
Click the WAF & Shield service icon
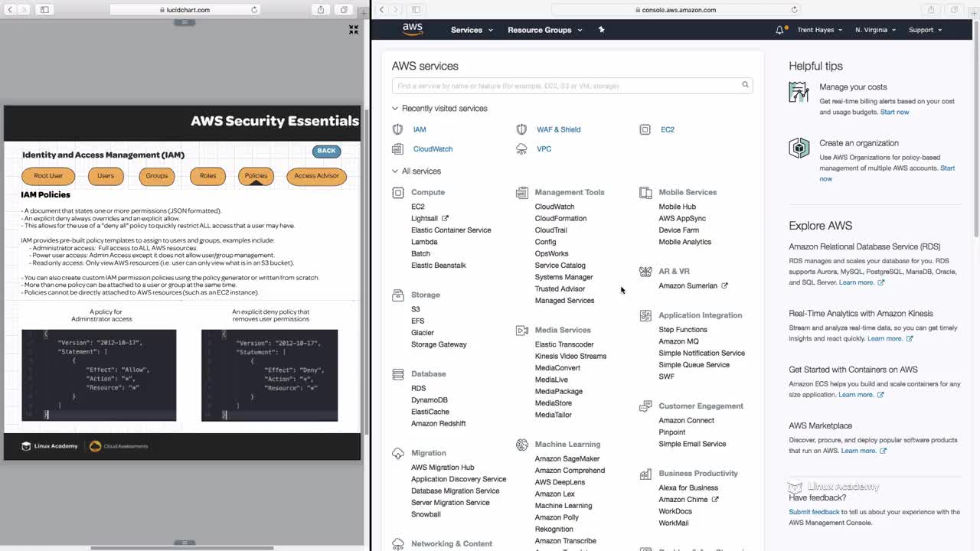521,129
